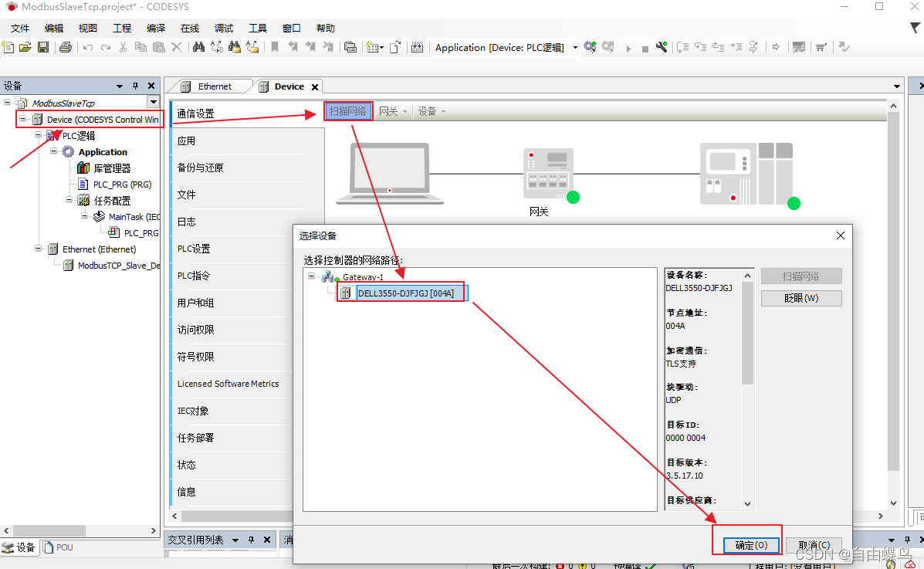Pin the 设备 panel with the pushpin
The height and width of the screenshot is (569, 924).
pyautogui.click(x=136, y=86)
